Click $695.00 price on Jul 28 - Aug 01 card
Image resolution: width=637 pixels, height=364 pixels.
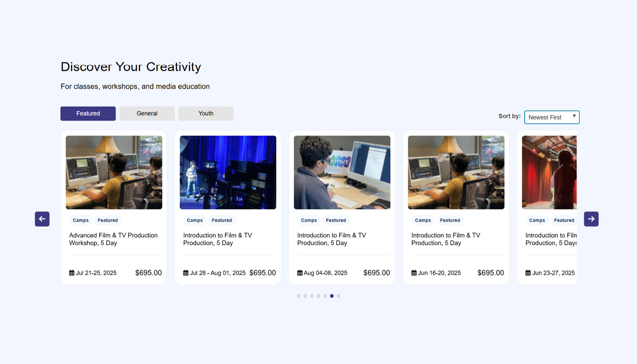263,273
